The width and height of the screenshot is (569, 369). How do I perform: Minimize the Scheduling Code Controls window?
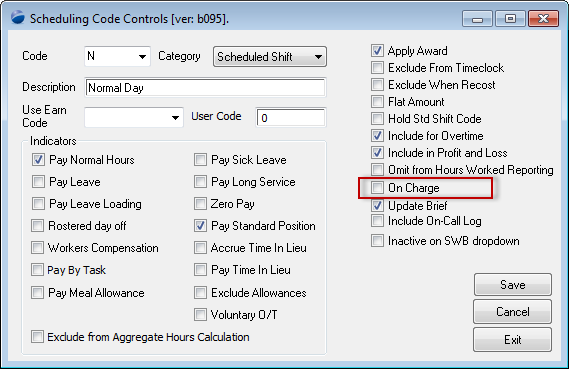477,19
